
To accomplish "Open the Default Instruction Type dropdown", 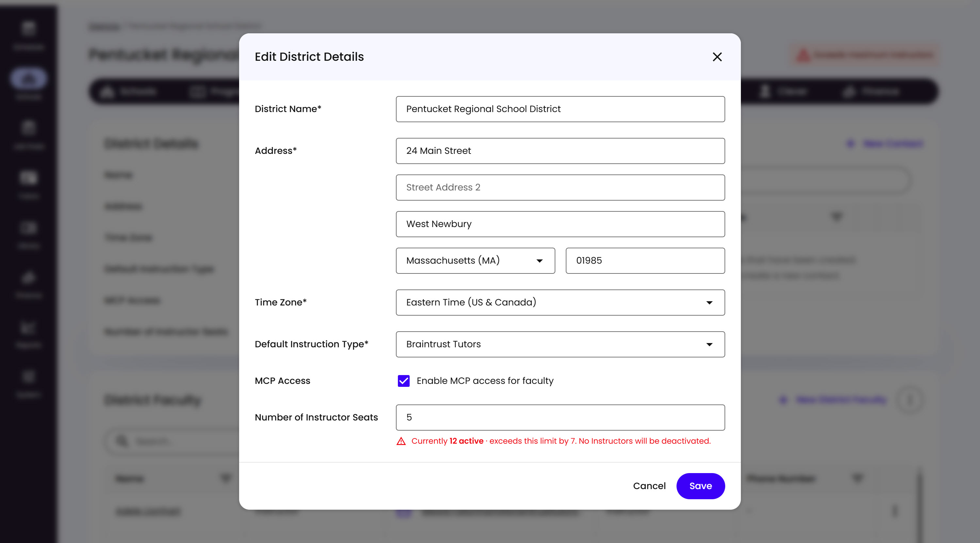I will click(x=560, y=344).
